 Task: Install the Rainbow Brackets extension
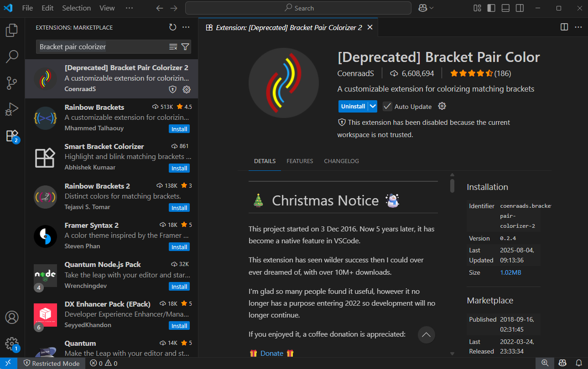coord(179,129)
